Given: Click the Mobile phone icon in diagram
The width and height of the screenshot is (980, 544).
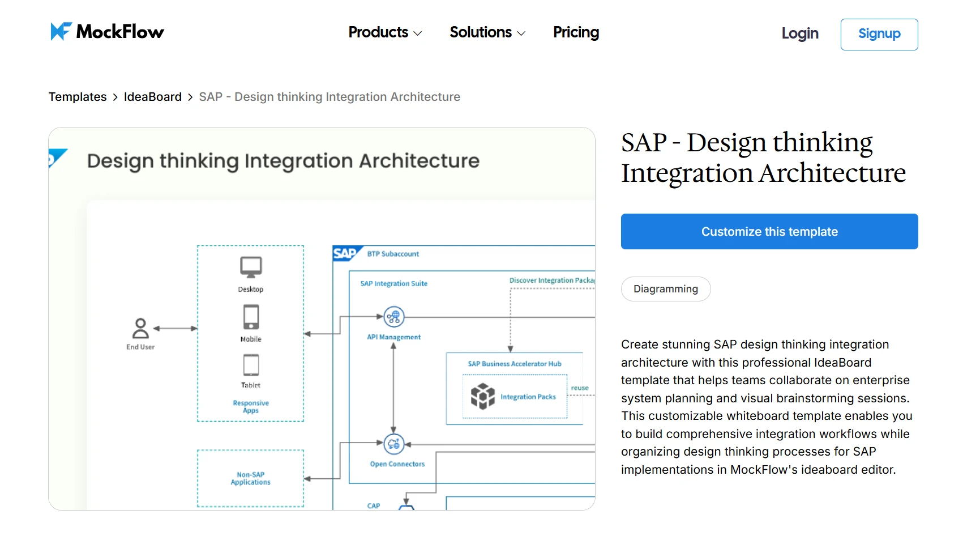Looking at the screenshot, I should [251, 317].
